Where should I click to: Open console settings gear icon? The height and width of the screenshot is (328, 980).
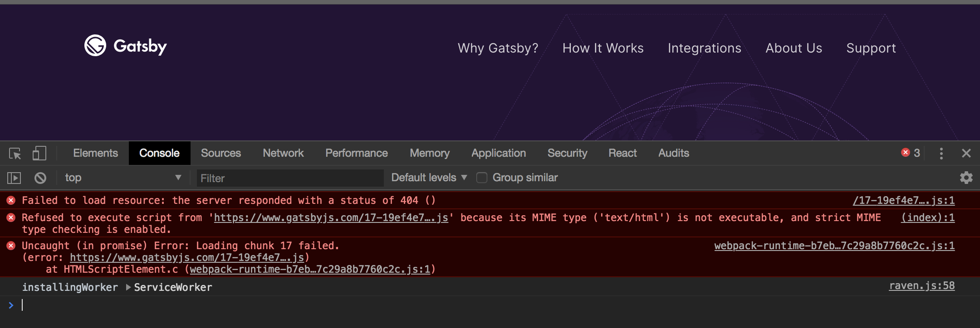[x=966, y=178]
